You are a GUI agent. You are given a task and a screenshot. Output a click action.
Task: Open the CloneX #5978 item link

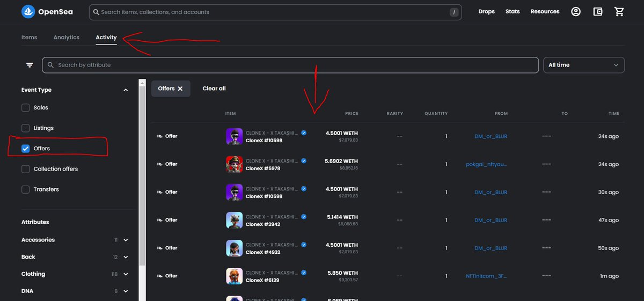tap(263, 168)
